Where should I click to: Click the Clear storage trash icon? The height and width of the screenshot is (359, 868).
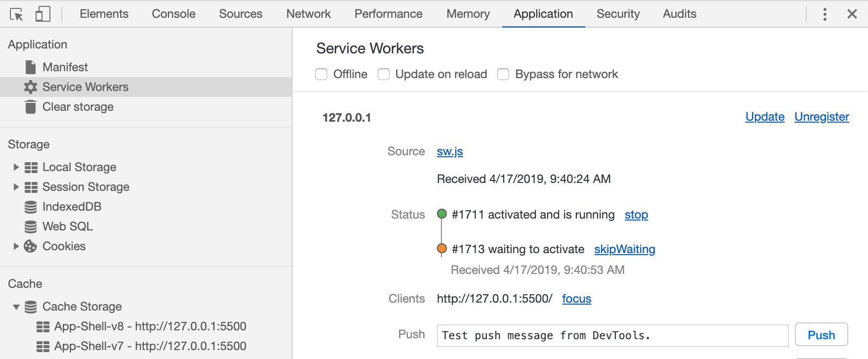(31, 107)
